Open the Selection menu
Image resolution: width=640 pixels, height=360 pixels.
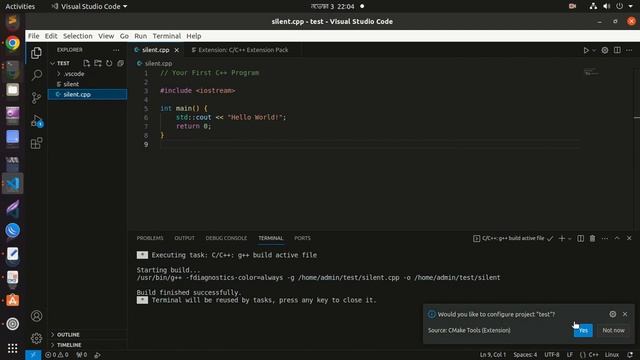pyautogui.click(x=78, y=36)
